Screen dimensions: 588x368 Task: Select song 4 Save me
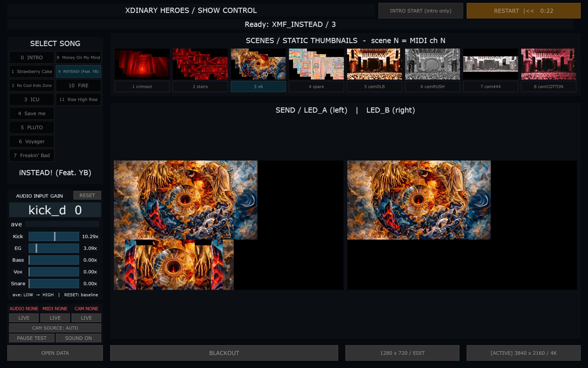[32, 114]
